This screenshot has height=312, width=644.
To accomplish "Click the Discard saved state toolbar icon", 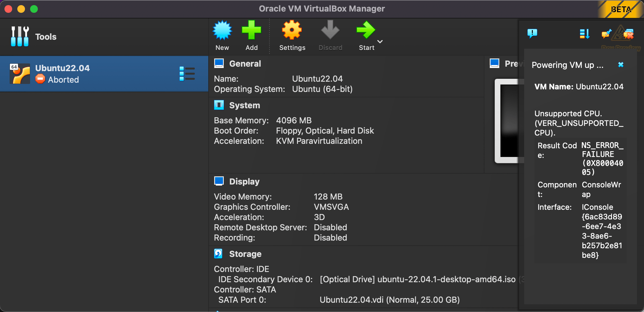I will click(x=330, y=30).
